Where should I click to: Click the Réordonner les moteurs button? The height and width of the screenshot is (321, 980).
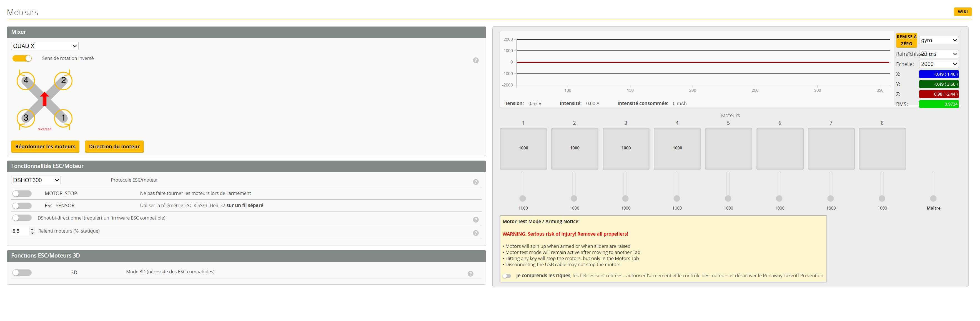(45, 146)
